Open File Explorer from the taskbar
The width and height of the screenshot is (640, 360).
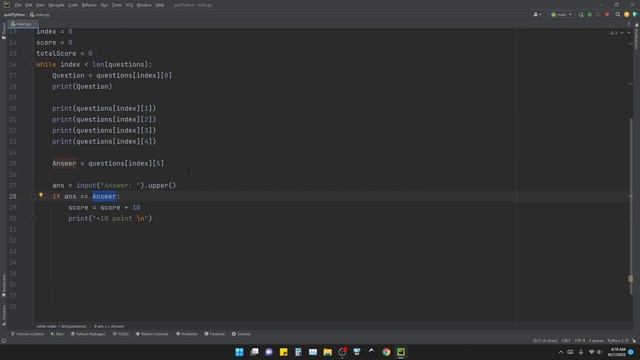(x=327, y=352)
